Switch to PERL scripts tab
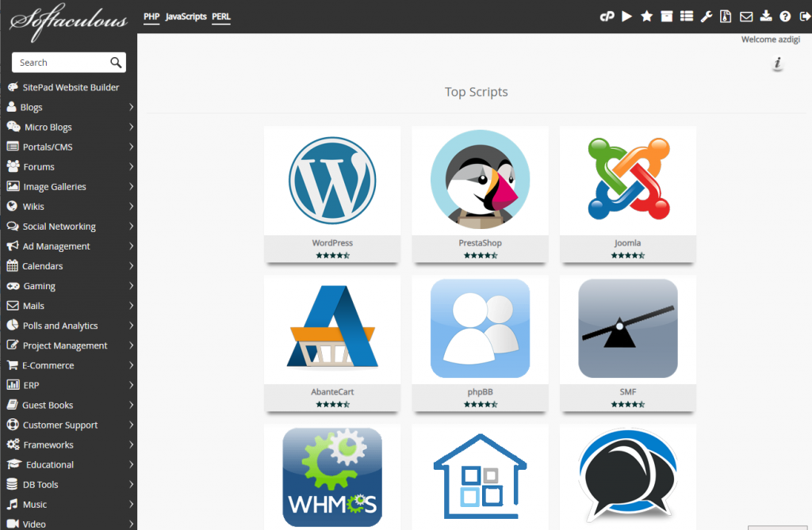812x530 pixels. (221, 17)
